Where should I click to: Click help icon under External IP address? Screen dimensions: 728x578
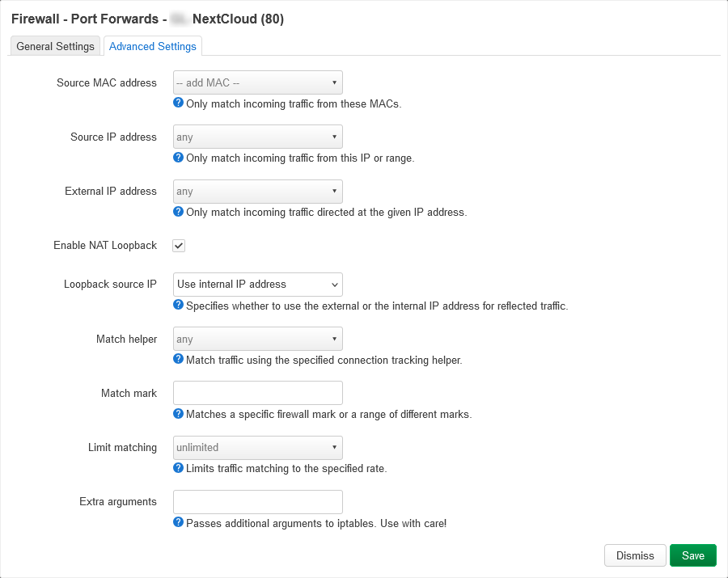click(x=179, y=212)
